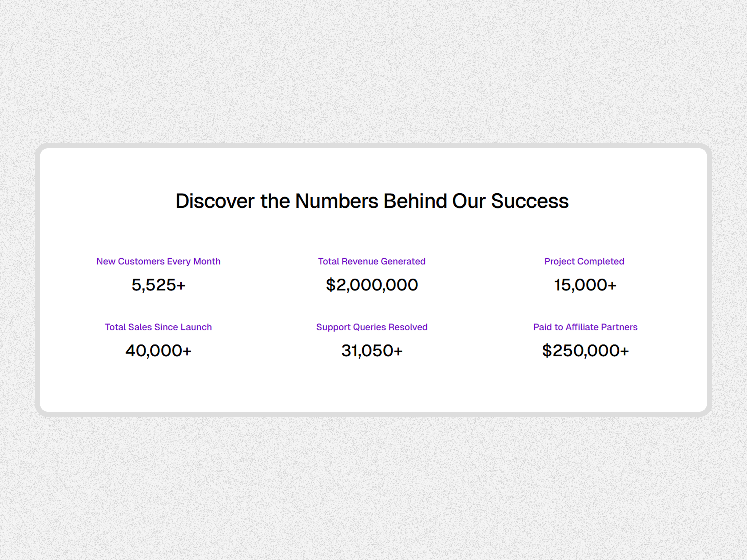Click the "Total Revenue Generated" label
This screenshot has width=747, height=560.
coord(372,261)
